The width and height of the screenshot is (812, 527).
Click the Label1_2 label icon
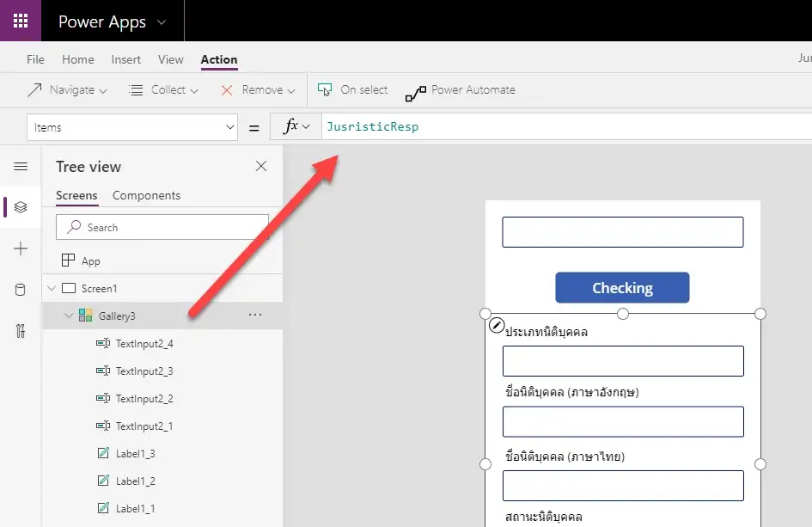click(x=103, y=480)
